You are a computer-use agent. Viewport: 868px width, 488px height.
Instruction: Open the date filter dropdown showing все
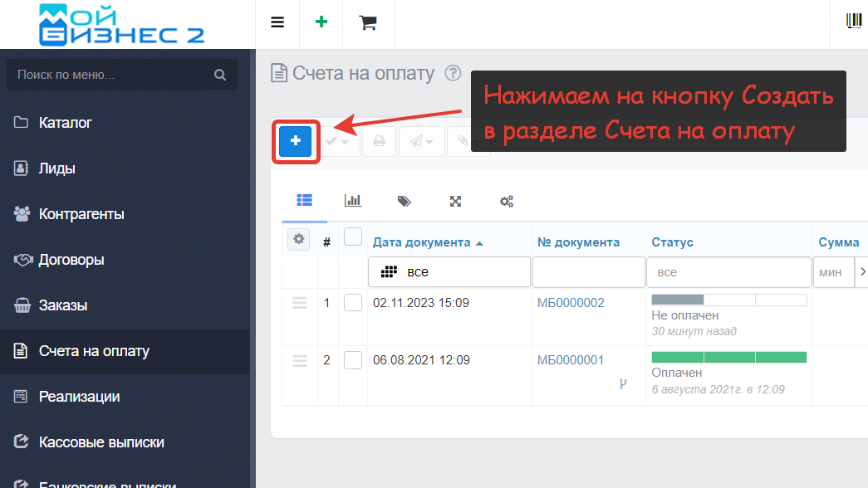[x=449, y=272]
